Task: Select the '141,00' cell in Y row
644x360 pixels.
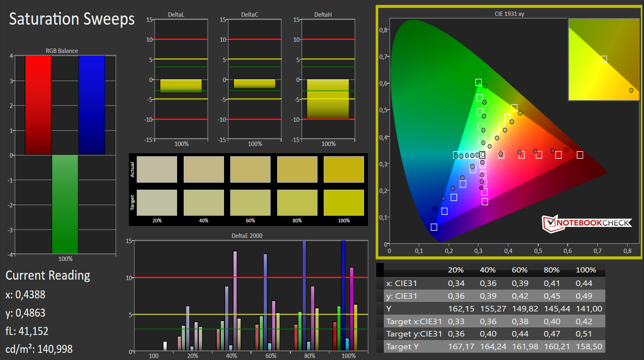Action: point(589,309)
